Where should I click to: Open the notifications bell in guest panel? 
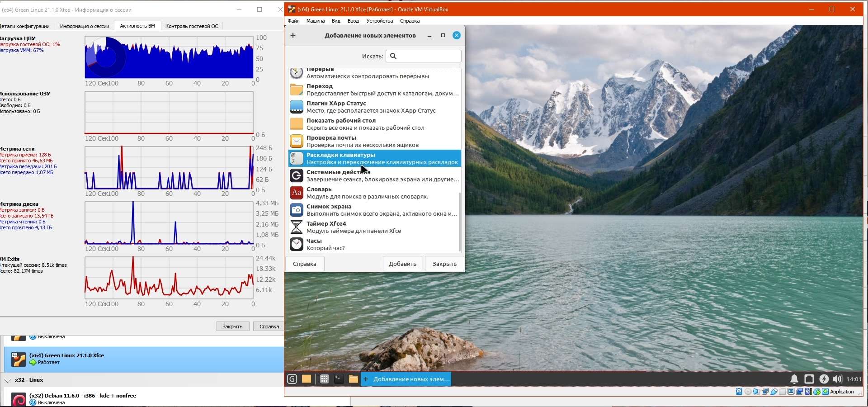pos(794,379)
